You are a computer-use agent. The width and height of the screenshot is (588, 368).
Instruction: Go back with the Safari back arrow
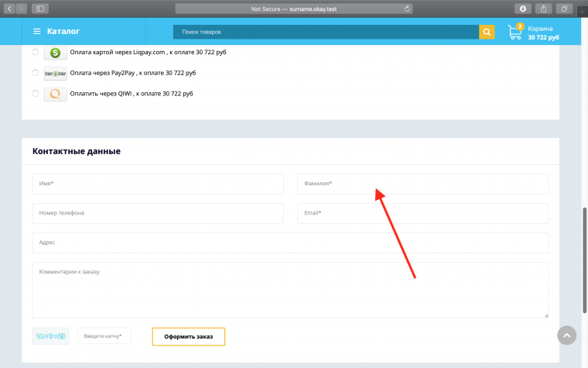(x=9, y=9)
